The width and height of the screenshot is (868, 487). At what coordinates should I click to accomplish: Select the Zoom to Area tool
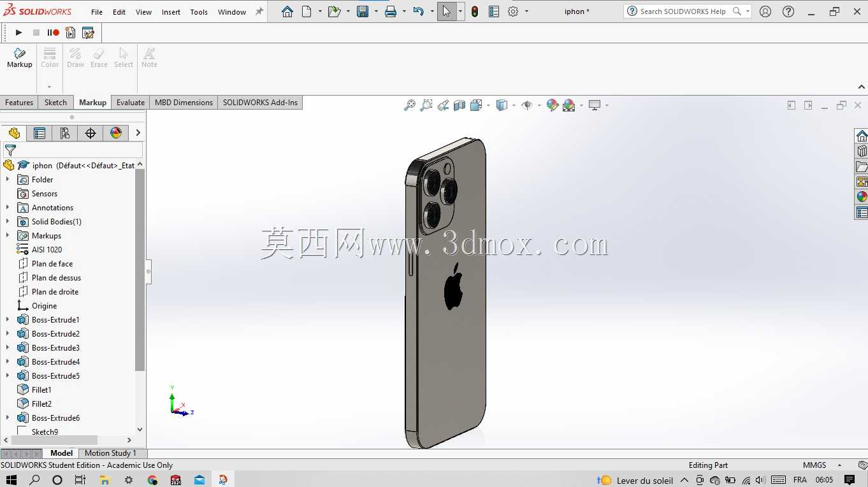pyautogui.click(x=426, y=105)
